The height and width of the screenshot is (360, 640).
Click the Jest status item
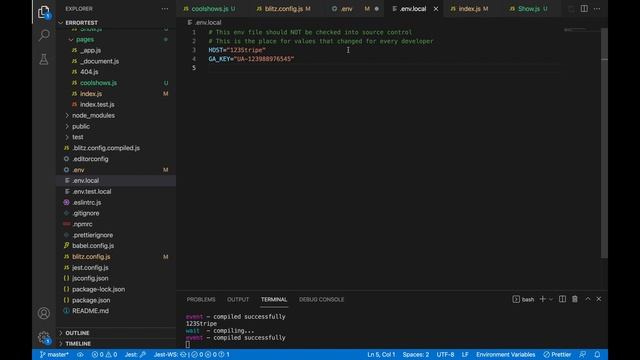(135, 354)
